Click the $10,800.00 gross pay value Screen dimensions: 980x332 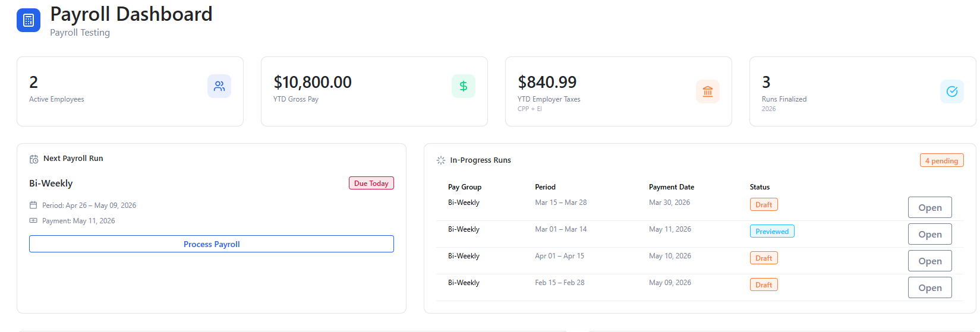(313, 82)
